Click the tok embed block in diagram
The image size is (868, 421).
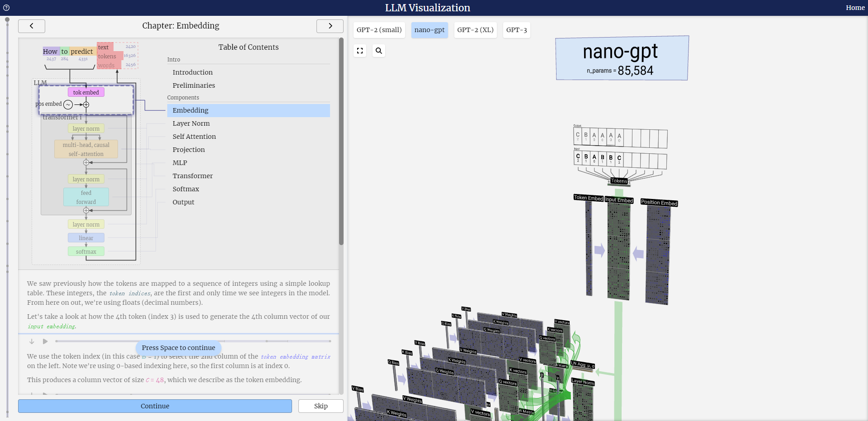(x=86, y=92)
